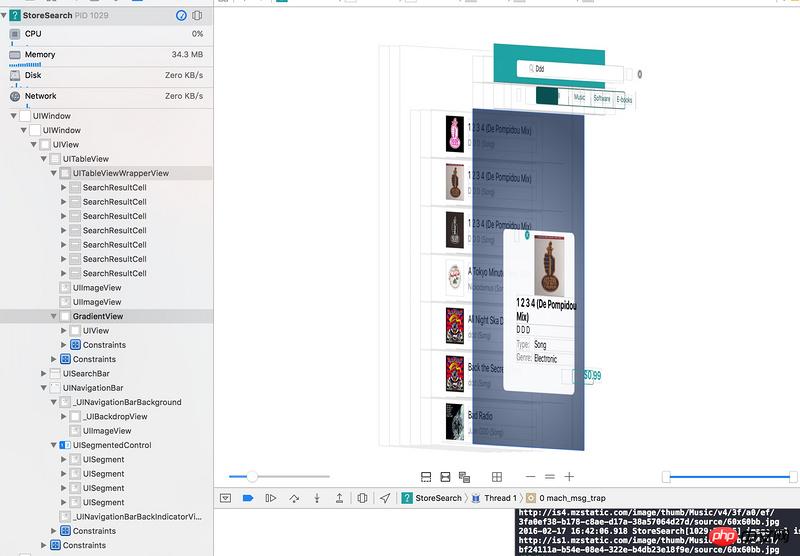Open the Disk gauge report

click(x=107, y=75)
